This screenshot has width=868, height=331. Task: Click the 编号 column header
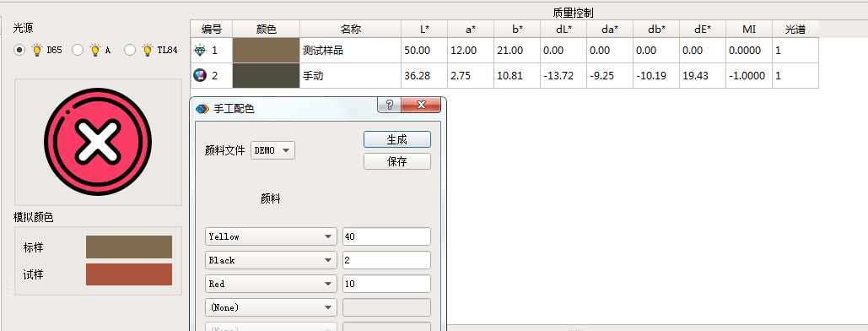pos(212,30)
